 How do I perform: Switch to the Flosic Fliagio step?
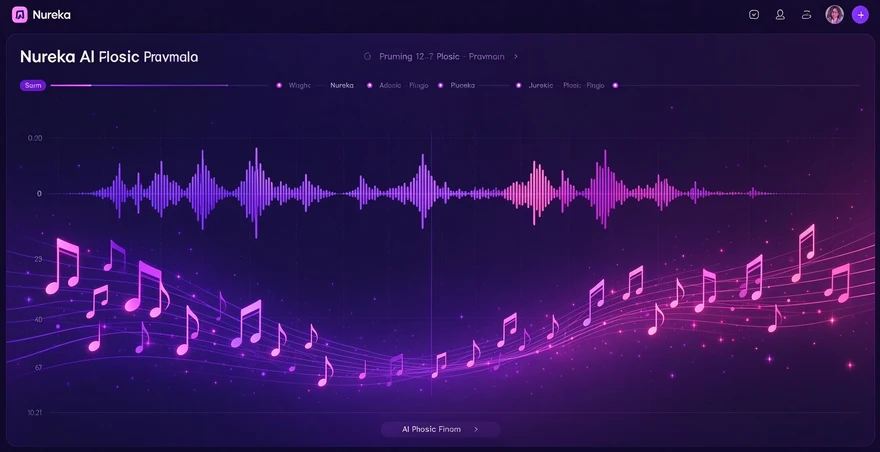584,85
